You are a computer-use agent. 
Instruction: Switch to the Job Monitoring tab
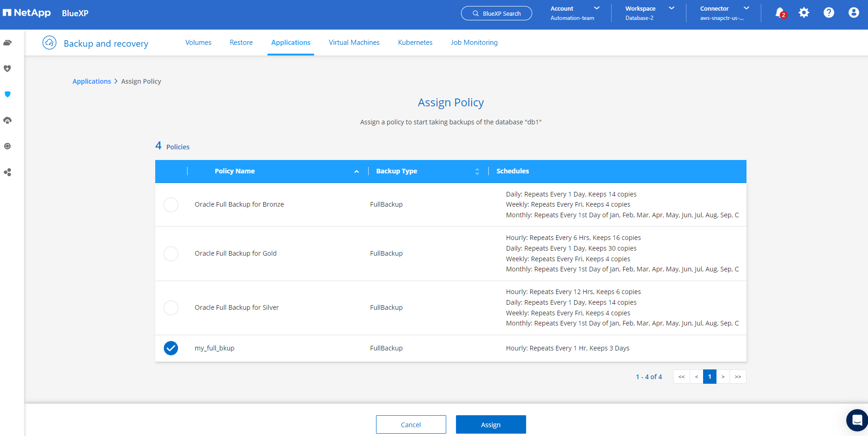pos(474,43)
